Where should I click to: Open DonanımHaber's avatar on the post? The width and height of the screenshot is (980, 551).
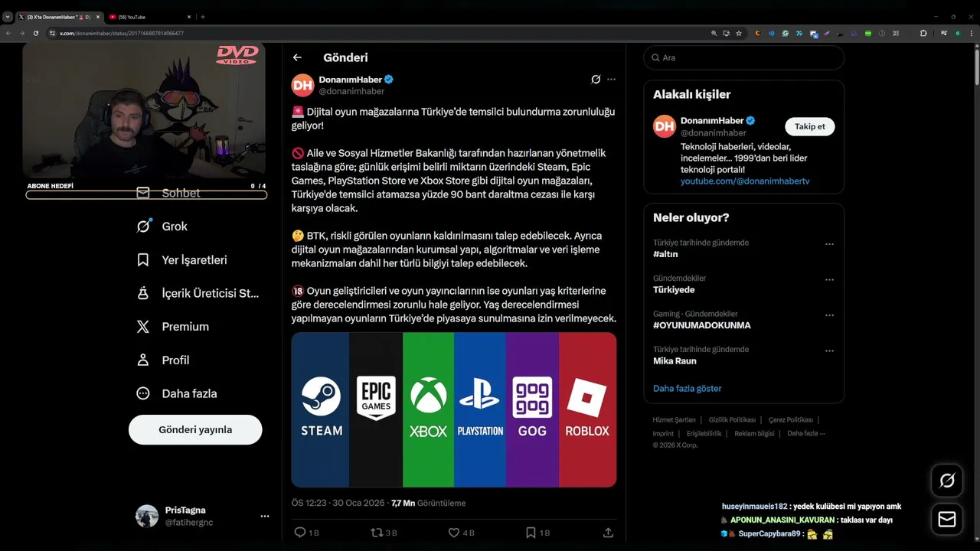pos(303,85)
